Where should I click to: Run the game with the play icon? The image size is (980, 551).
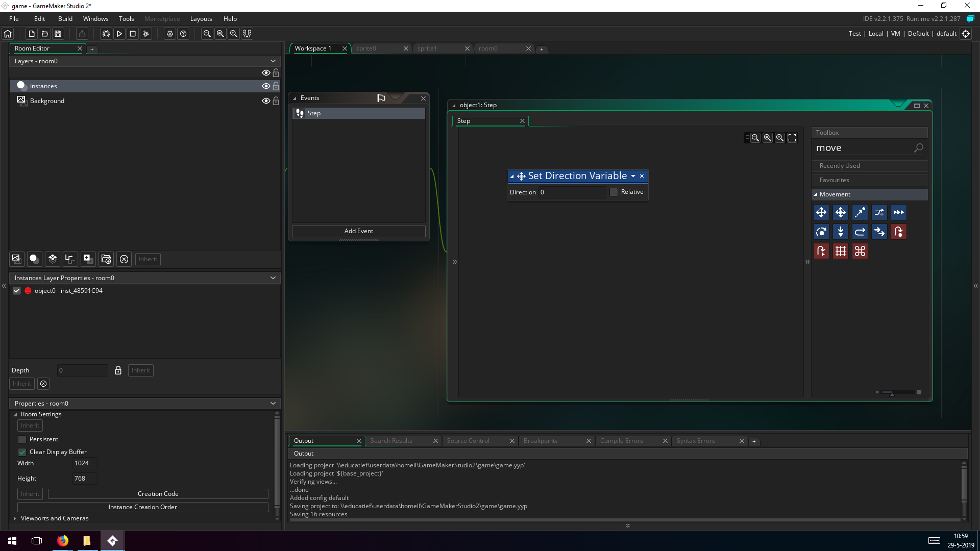[119, 34]
